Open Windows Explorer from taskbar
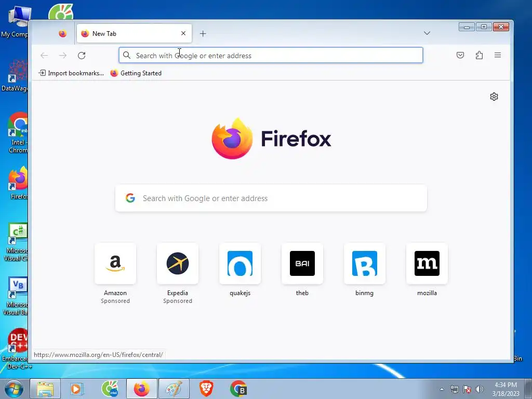This screenshot has width=532, height=399. pos(45,389)
